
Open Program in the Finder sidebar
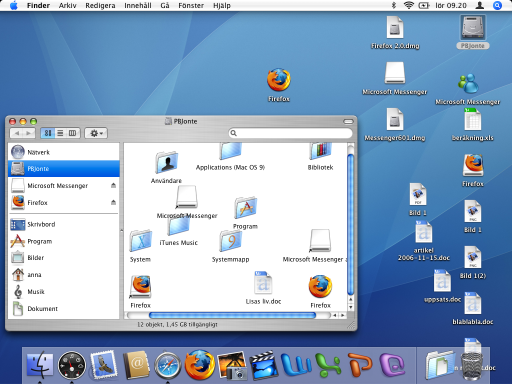tap(63, 241)
